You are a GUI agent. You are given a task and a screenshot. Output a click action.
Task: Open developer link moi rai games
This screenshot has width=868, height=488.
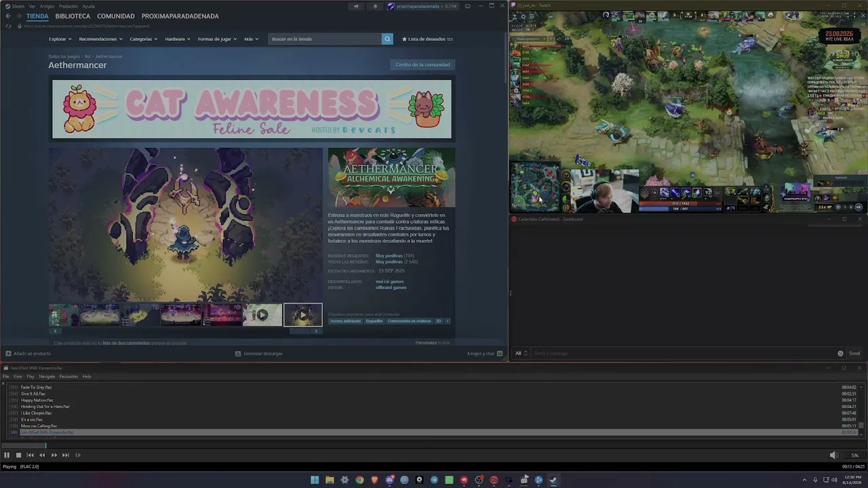tap(390, 281)
